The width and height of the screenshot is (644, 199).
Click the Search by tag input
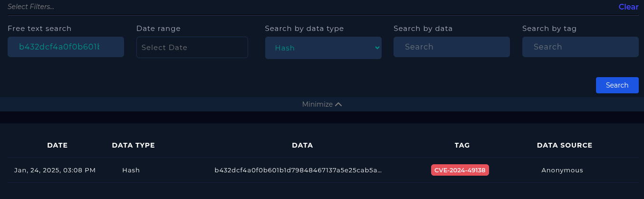580,47
